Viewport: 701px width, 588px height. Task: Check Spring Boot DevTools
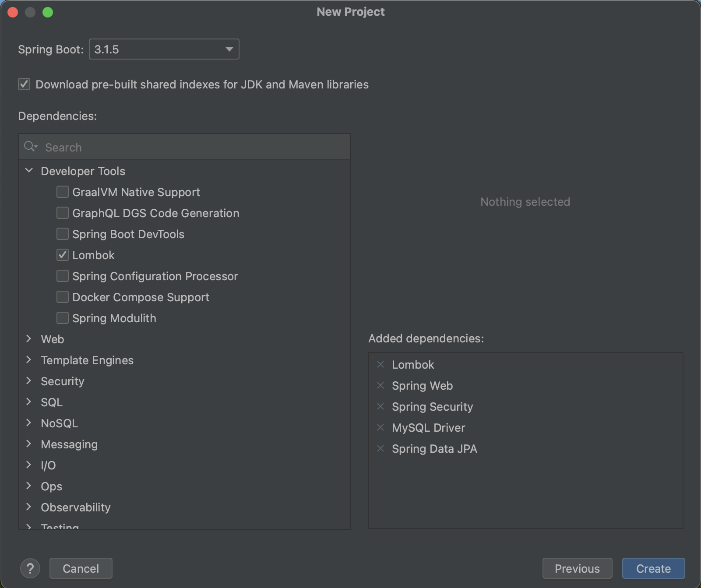[63, 234]
